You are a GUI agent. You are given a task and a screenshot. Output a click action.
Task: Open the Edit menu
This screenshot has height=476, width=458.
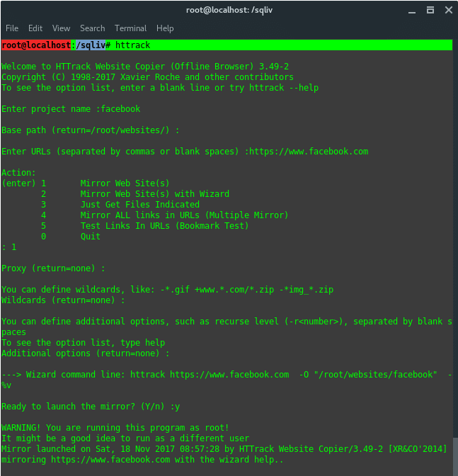[x=35, y=28]
